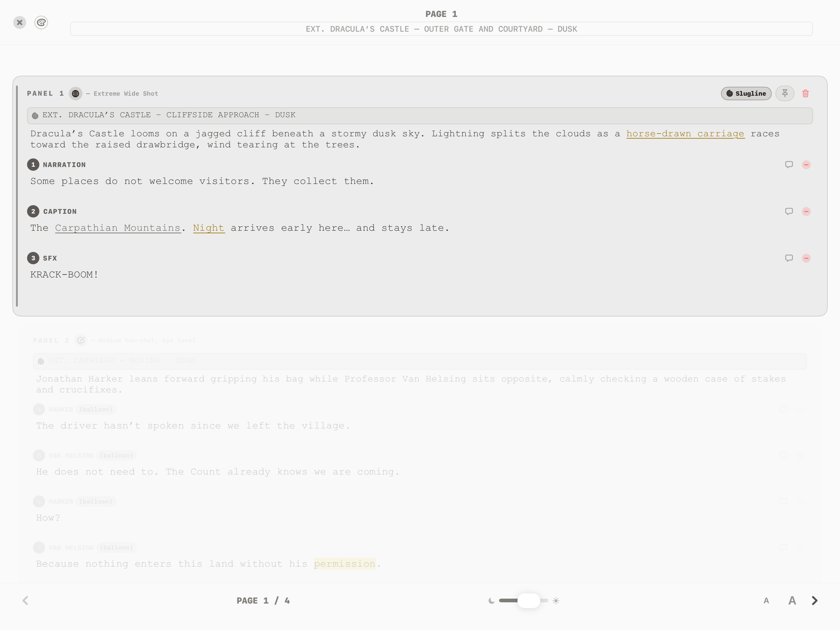Decrease text size with the small A
The height and width of the screenshot is (630, 840).
pos(766,601)
